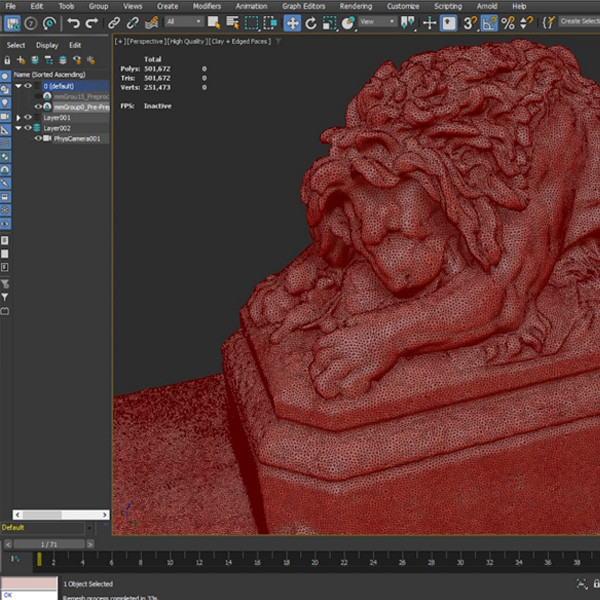The height and width of the screenshot is (600, 600).
Task: Activate the Select Object tool
Action: (x=214, y=23)
